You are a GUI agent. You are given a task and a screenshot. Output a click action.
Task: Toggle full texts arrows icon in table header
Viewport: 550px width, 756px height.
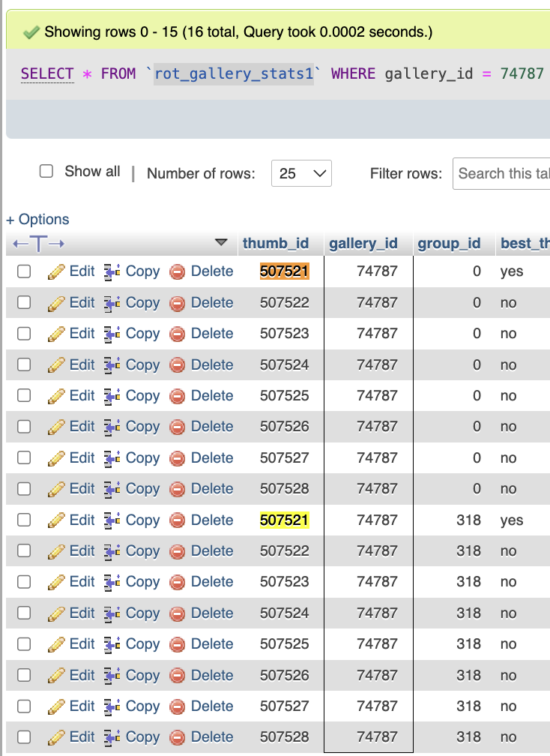click(x=38, y=244)
